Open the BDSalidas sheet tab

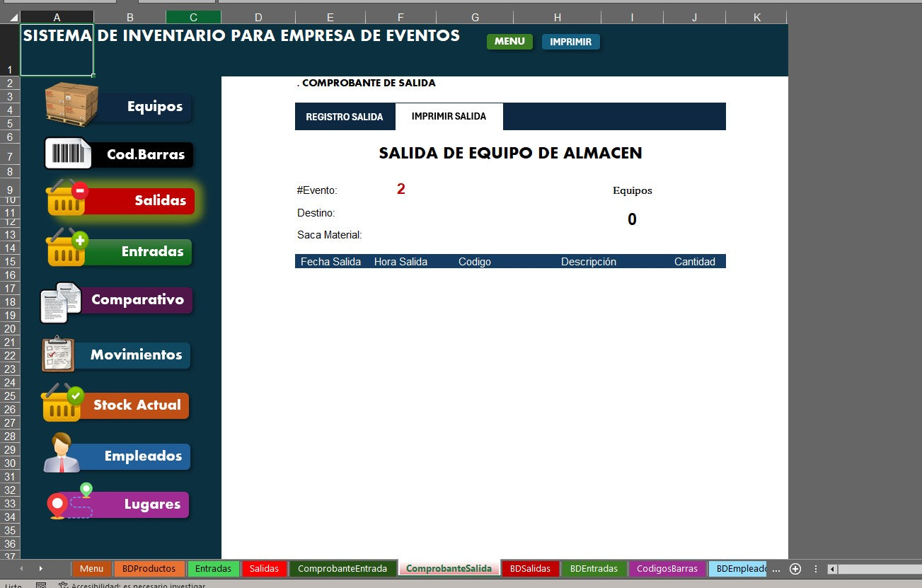[x=531, y=569]
